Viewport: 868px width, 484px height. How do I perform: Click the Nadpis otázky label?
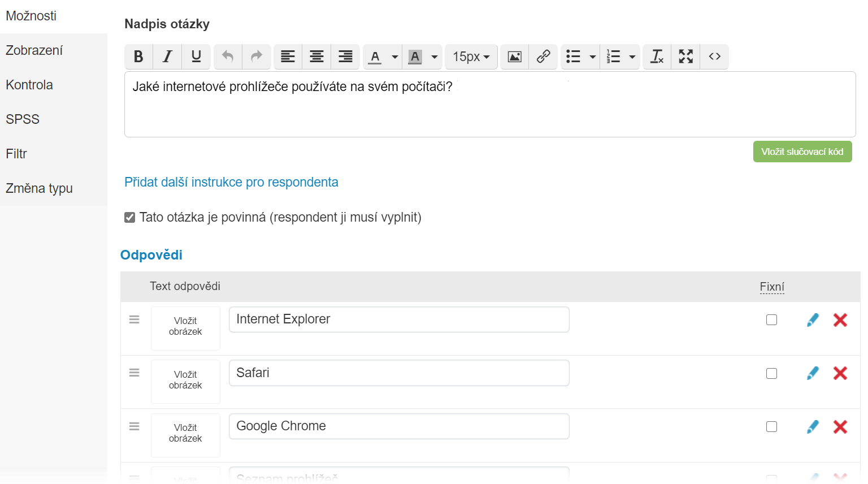(167, 24)
